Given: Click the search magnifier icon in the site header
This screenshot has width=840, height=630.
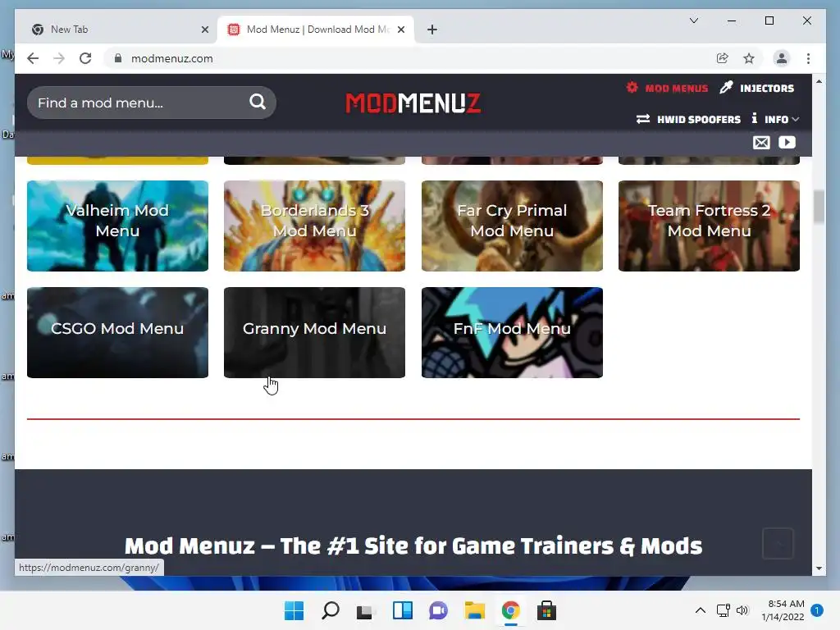Looking at the screenshot, I should coord(258,102).
